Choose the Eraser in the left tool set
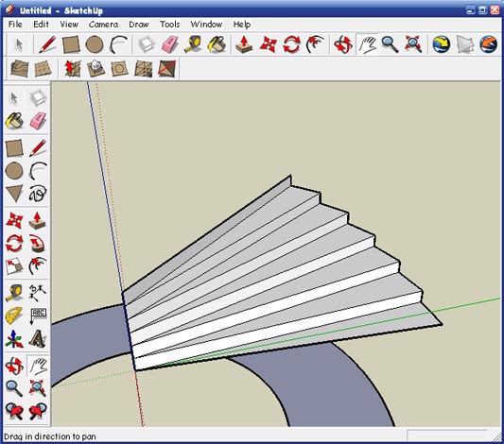 (x=38, y=121)
